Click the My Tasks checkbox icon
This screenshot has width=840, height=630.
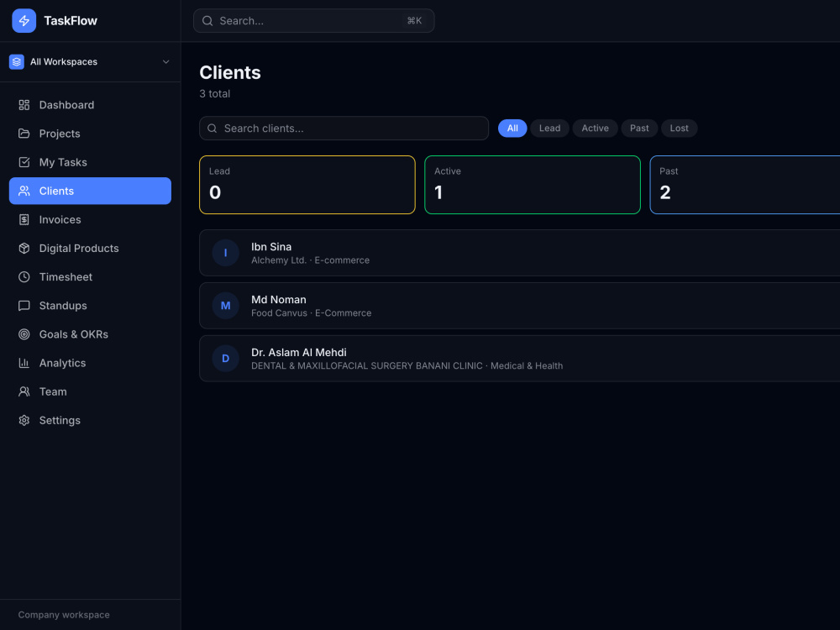pyautogui.click(x=24, y=162)
